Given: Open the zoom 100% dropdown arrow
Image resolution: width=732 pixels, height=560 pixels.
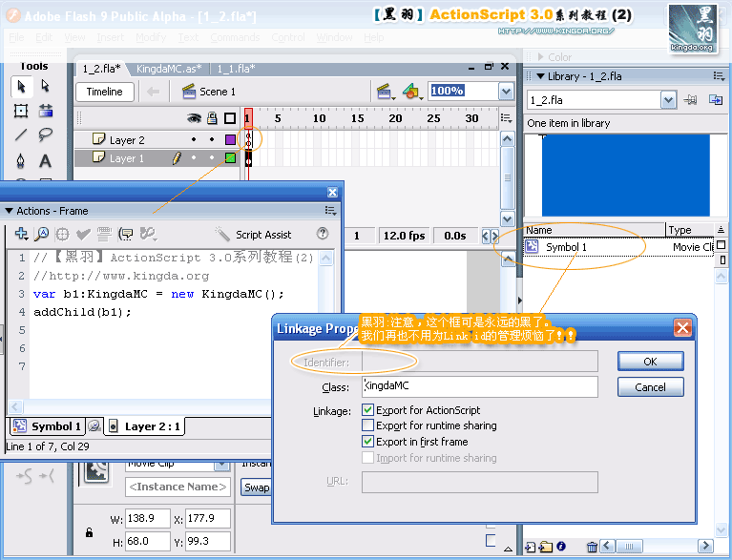Looking at the screenshot, I should pos(506,92).
